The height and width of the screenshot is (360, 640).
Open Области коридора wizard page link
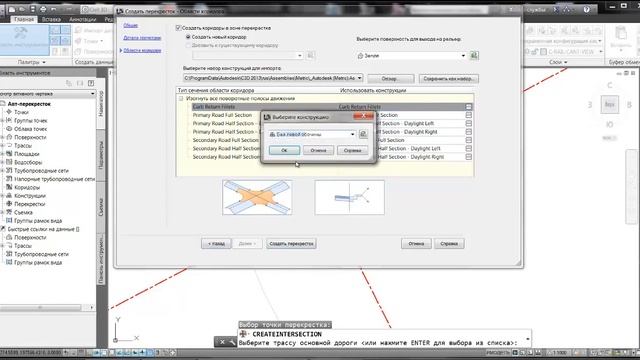(142, 50)
